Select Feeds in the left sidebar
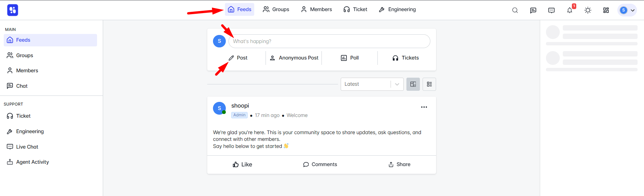Viewport: 644px width, 196px height. [50, 40]
